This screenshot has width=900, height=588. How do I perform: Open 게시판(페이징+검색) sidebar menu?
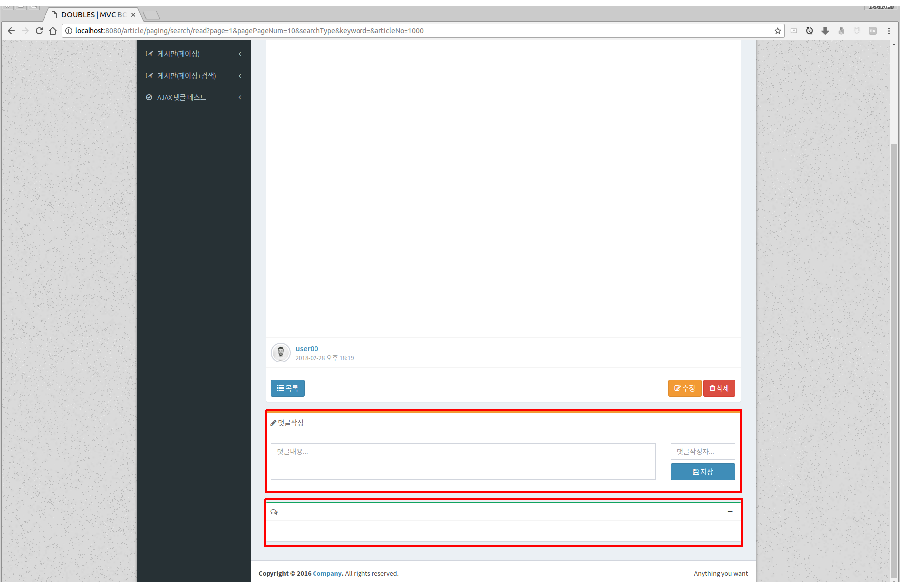point(194,76)
